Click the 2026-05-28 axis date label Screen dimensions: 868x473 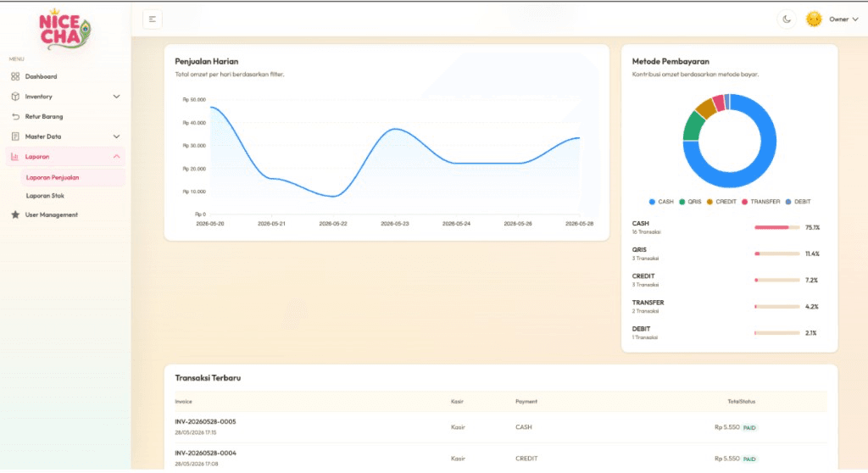pos(579,224)
